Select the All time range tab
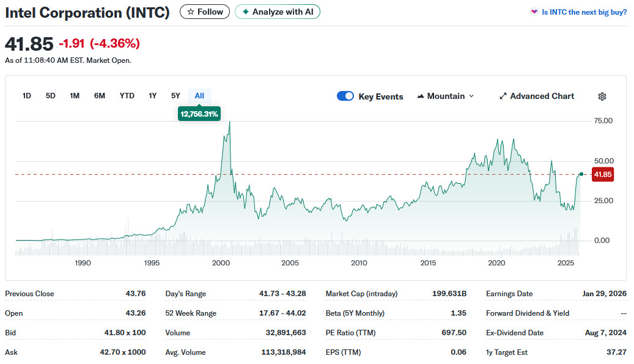634x364 pixels. point(199,96)
